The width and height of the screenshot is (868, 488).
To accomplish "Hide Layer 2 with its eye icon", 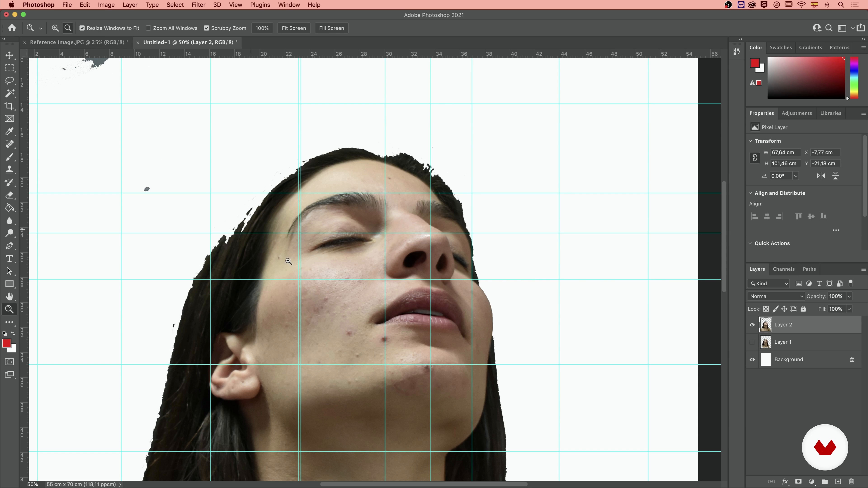I will pyautogui.click(x=752, y=325).
